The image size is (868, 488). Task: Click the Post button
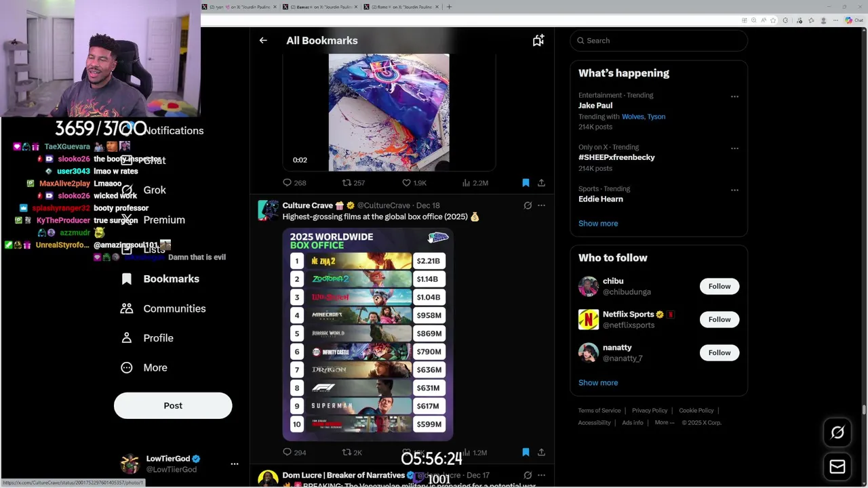(173, 406)
